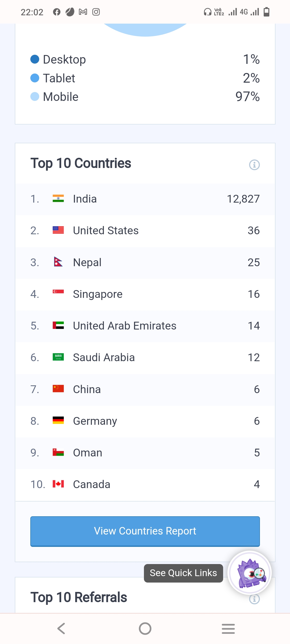Select the Desktop legend color dot
This screenshot has height=644, width=290.
35,59
